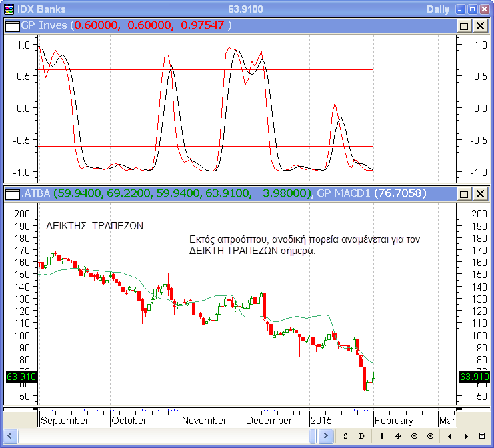Screen dimensions: 494x448
Task: Click the December label on time axis
Action: point(269,421)
